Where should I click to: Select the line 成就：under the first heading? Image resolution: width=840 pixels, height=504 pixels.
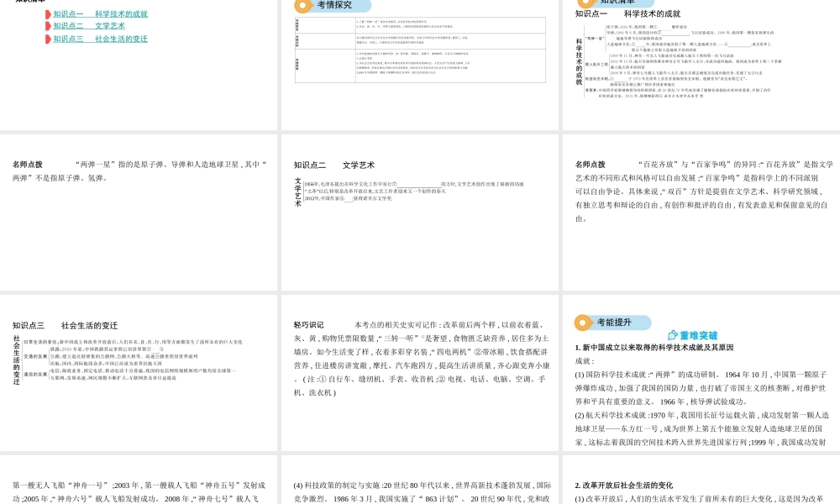[585, 361]
